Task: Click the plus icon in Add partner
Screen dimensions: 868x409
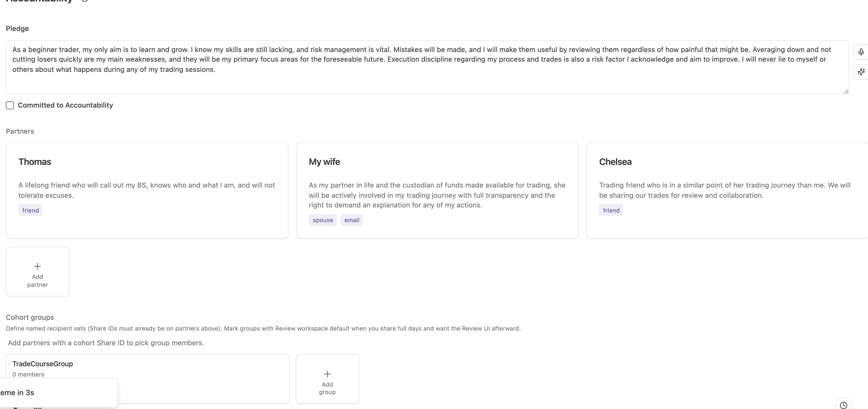Action: click(x=37, y=266)
